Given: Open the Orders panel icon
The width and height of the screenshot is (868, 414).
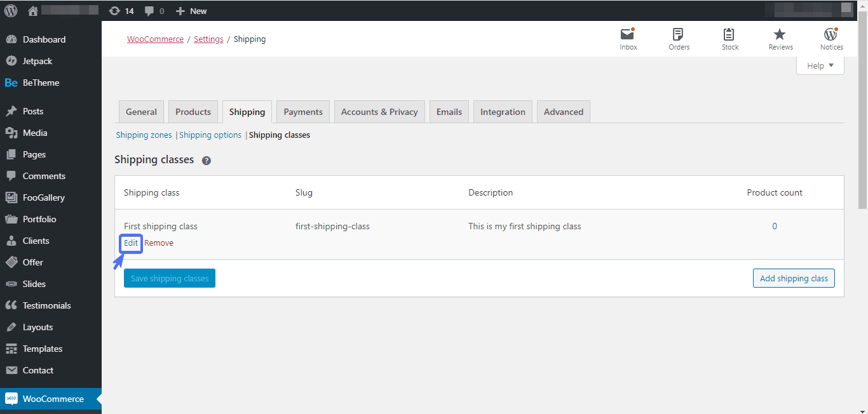Looking at the screenshot, I should pos(679,34).
